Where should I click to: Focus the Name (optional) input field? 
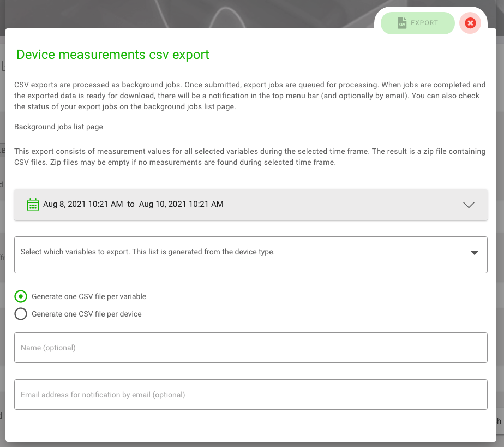(250, 348)
